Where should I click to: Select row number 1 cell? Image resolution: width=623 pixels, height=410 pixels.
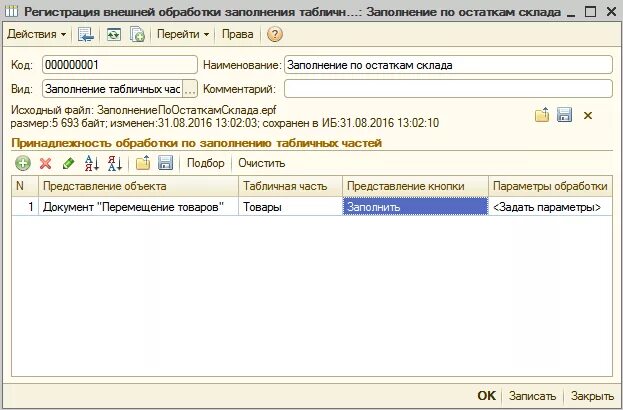[25, 207]
